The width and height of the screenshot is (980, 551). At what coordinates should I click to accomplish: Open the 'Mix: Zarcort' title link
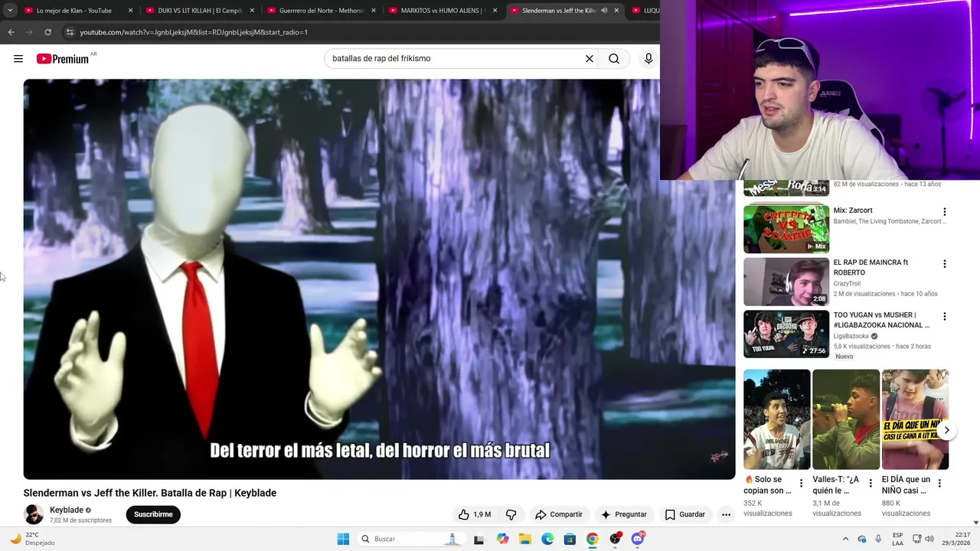(853, 210)
